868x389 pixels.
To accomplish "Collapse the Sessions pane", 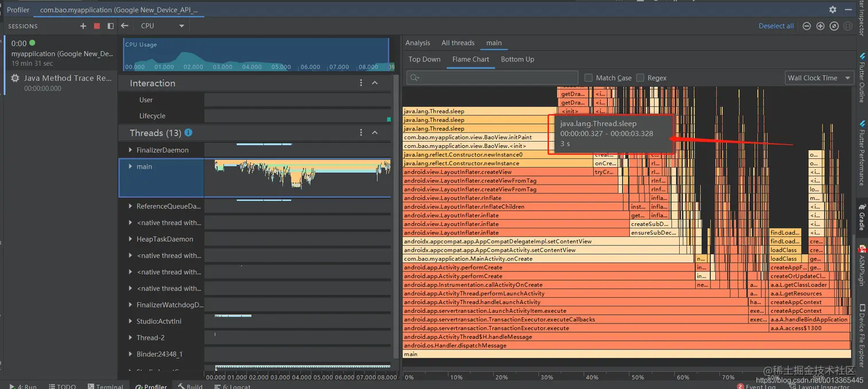I will click(x=111, y=26).
